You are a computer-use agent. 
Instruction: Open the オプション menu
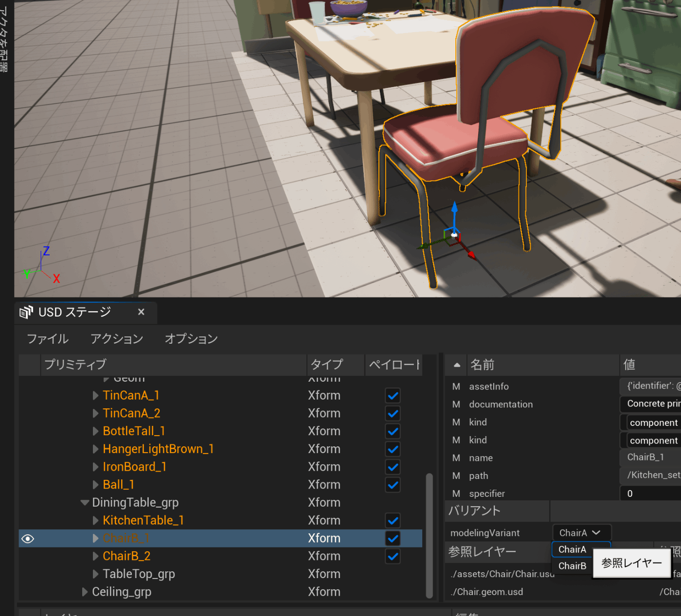pos(191,339)
